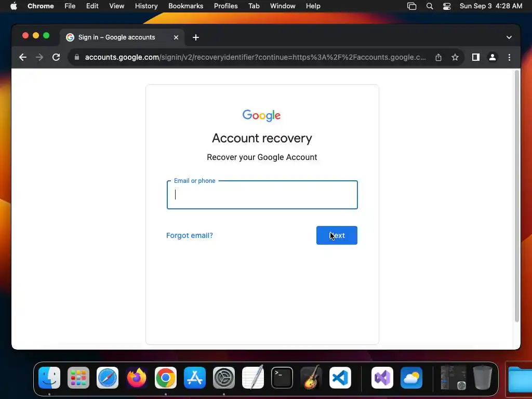This screenshot has width=532, height=399.
Task: Click the Google logo
Action: (262, 115)
